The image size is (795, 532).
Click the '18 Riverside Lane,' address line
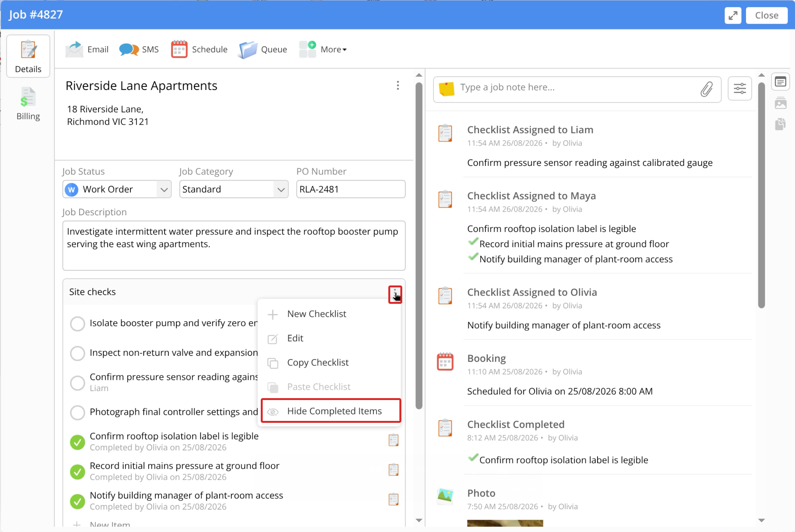(105, 109)
